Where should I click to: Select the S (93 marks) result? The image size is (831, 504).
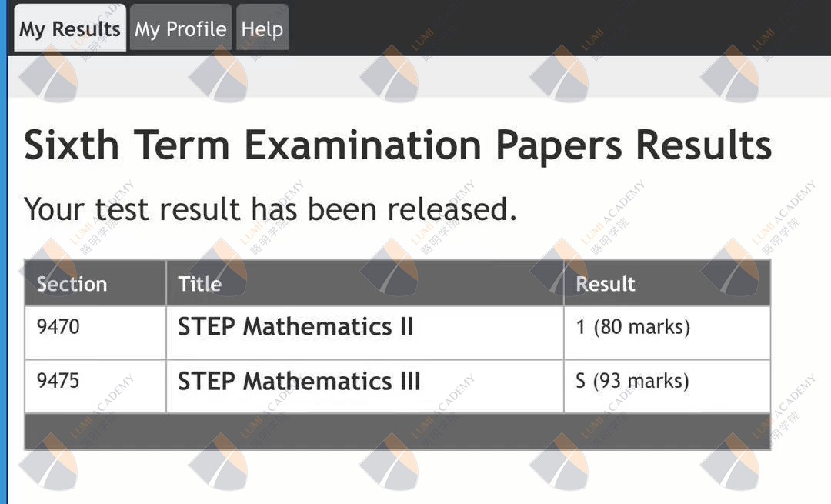tap(632, 381)
